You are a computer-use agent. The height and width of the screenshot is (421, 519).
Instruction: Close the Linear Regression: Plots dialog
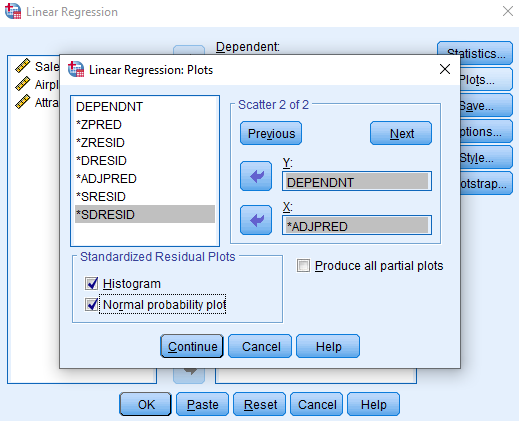[445, 69]
